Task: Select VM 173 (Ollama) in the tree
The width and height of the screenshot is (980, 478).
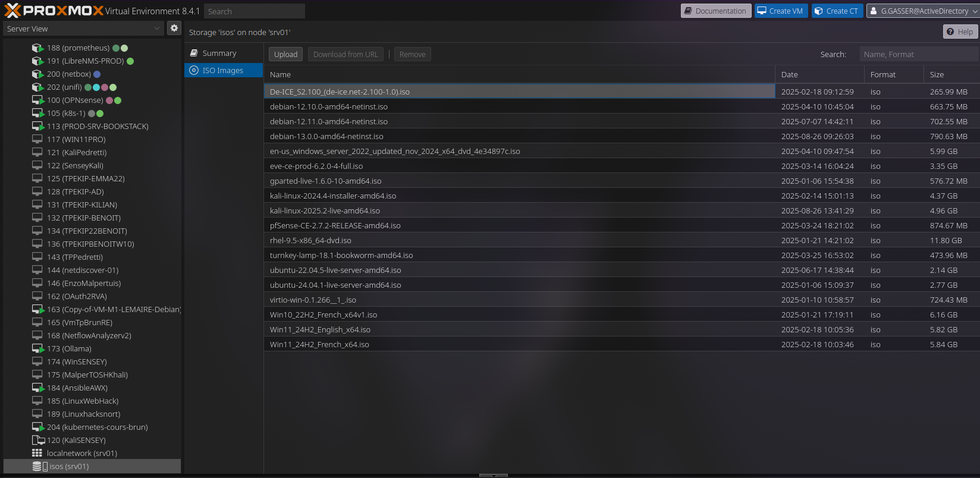Action: (x=69, y=349)
